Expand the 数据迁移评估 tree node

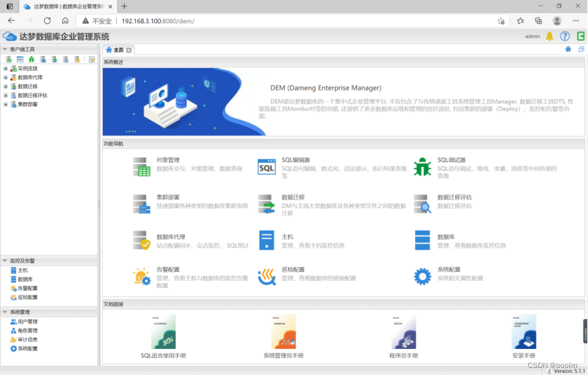5,95
